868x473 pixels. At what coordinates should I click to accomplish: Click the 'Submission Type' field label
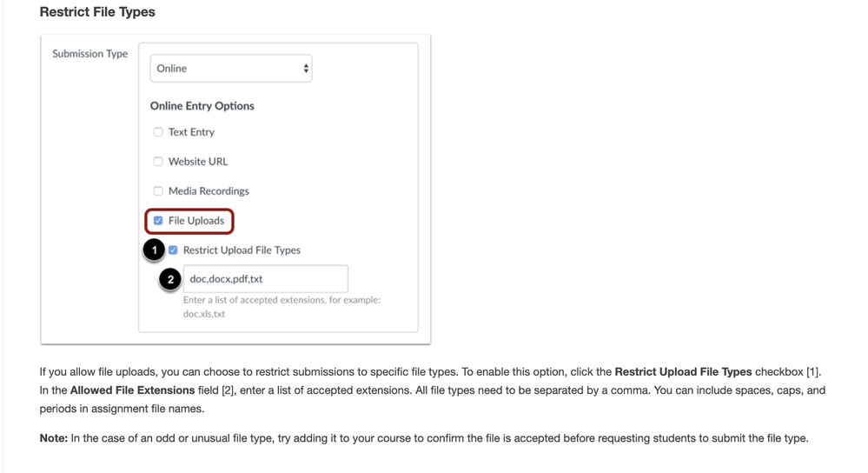tap(89, 54)
